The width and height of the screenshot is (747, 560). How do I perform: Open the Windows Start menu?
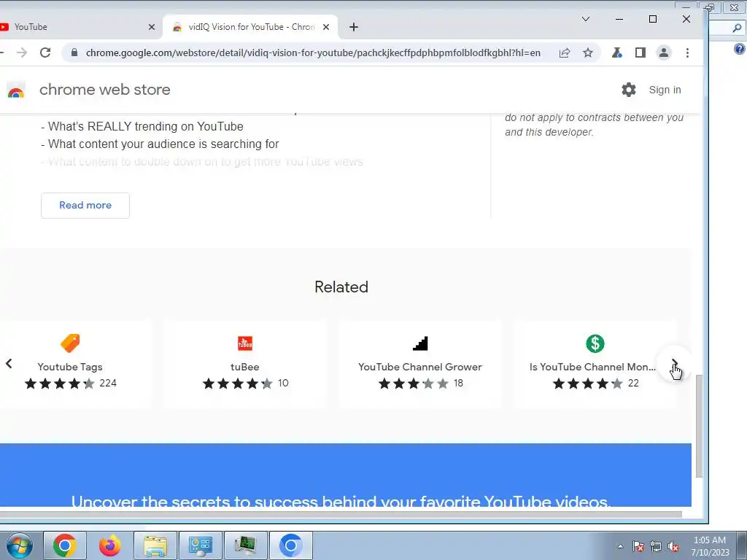[19, 545]
